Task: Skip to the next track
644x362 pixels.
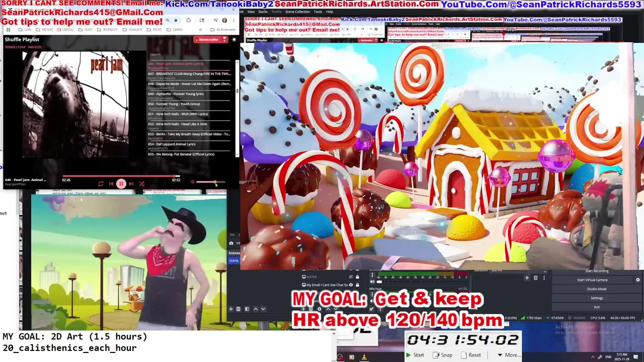Action: coord(131,184)
